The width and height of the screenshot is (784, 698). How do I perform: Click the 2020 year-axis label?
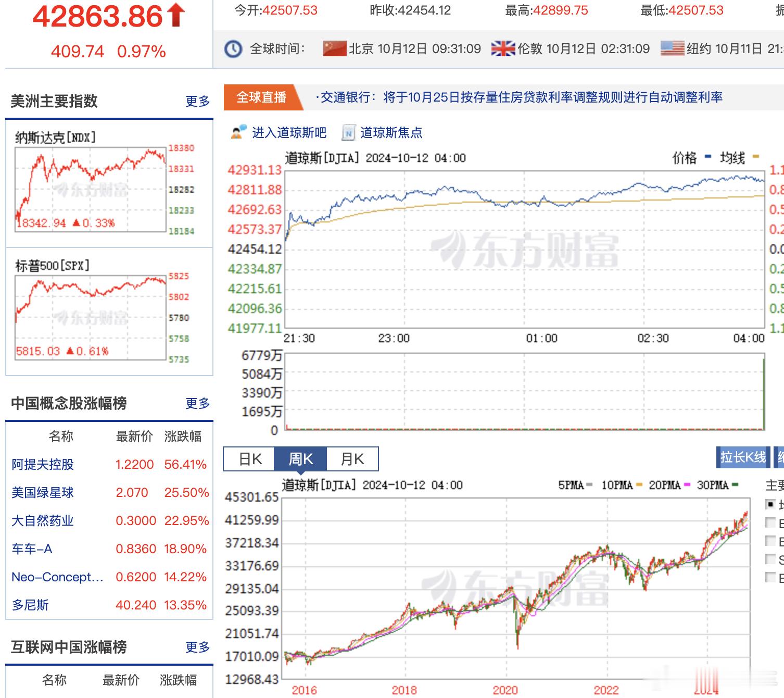505,690
